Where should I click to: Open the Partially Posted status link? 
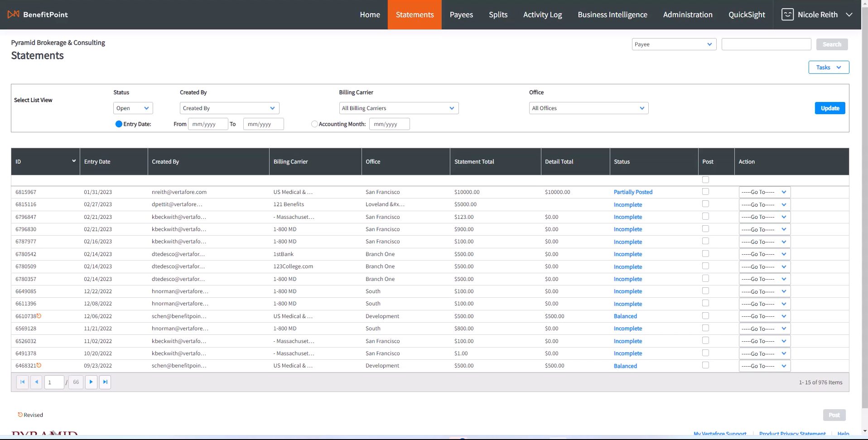click(633, 192)
